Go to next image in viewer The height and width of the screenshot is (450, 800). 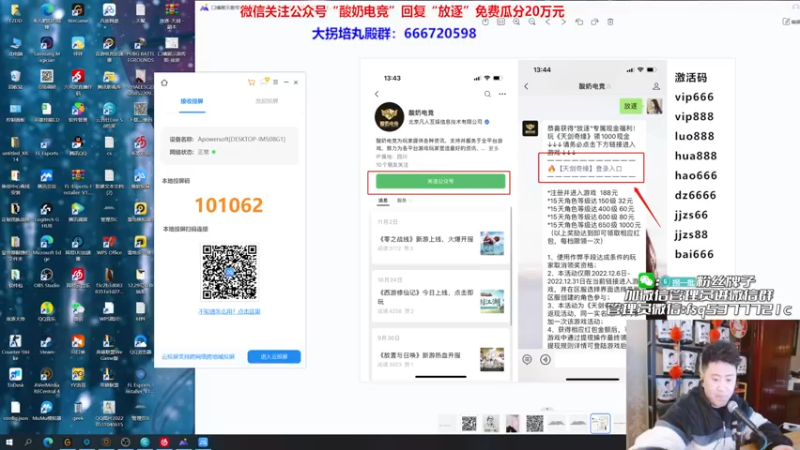tap(563, 22)
